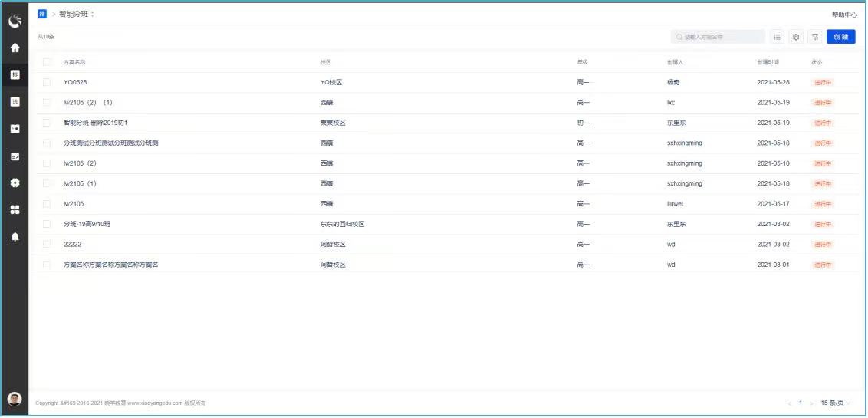Click the list view icon beside search
This screenshot has height=418, width=868.
pyautogui.click(x=778, y=37)
